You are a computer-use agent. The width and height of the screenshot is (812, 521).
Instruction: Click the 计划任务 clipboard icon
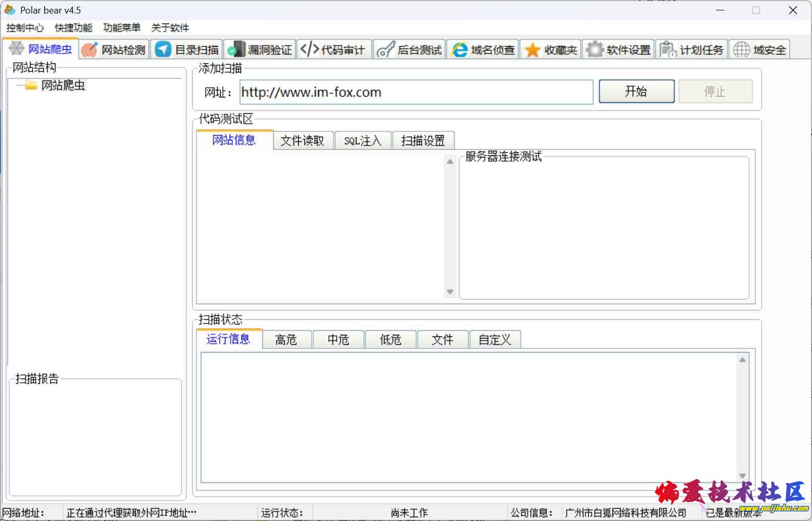668,50
